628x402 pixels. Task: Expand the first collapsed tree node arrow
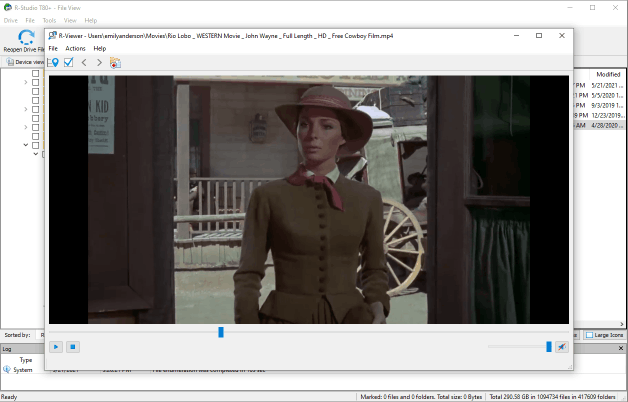[26, 82]
